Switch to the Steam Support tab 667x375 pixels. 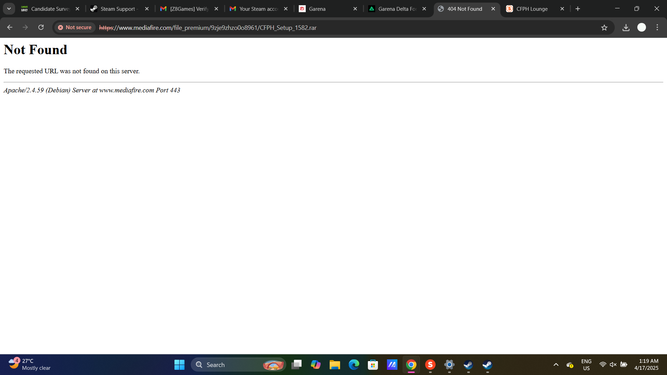[120, 9]
